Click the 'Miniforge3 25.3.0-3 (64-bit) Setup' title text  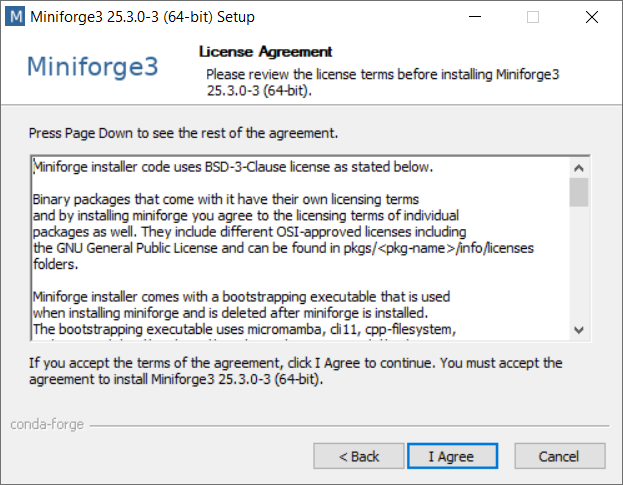coord(142,17)
